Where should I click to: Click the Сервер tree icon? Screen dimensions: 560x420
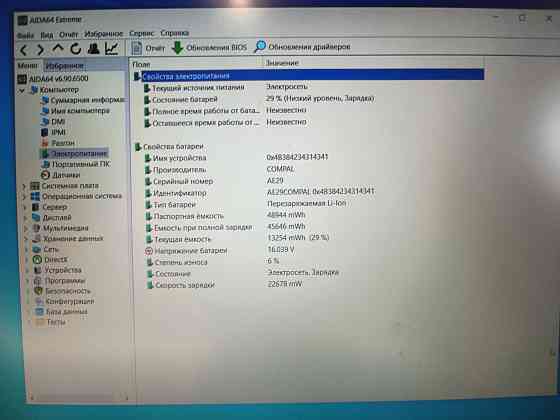click(x=36, y=207)
